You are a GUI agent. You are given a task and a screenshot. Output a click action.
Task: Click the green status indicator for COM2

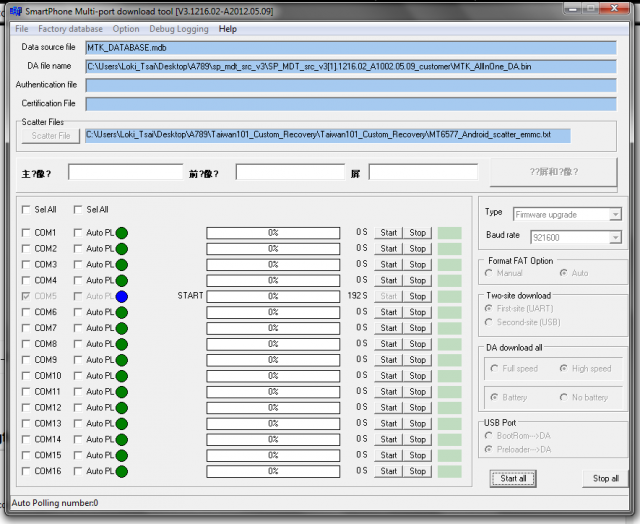[122, 249]
